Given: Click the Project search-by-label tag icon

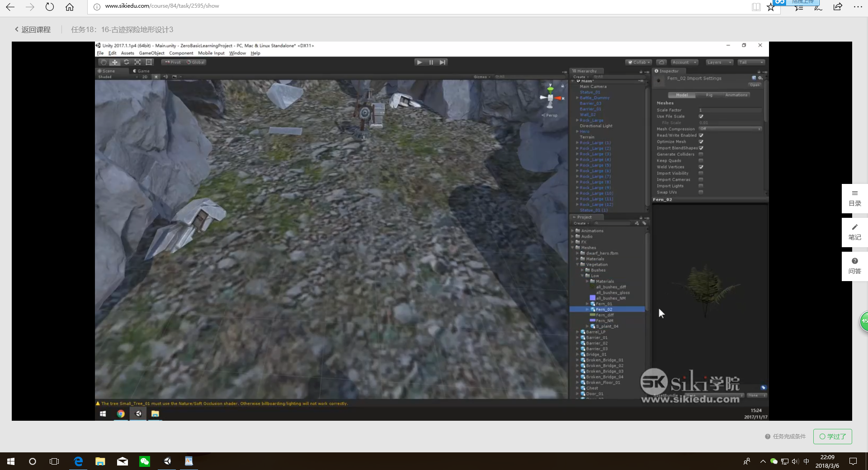Looking at the screenshot, I should pyautogui.click(x=644, y=223).
